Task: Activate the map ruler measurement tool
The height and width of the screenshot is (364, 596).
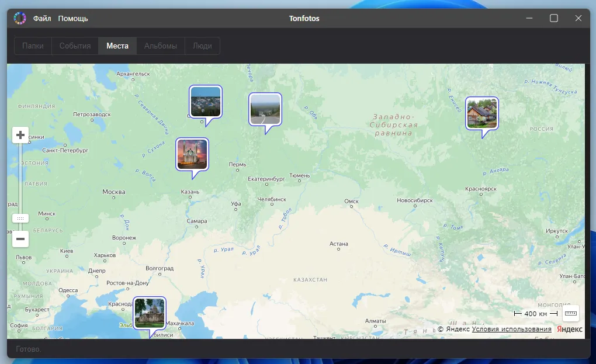Action: [570, 314]
